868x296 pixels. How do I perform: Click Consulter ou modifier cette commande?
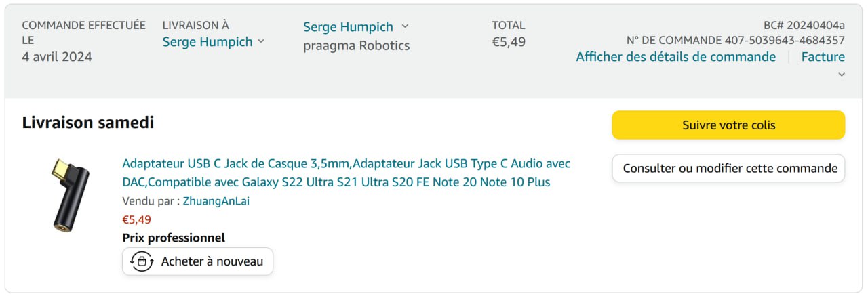(x=728, y=169)
